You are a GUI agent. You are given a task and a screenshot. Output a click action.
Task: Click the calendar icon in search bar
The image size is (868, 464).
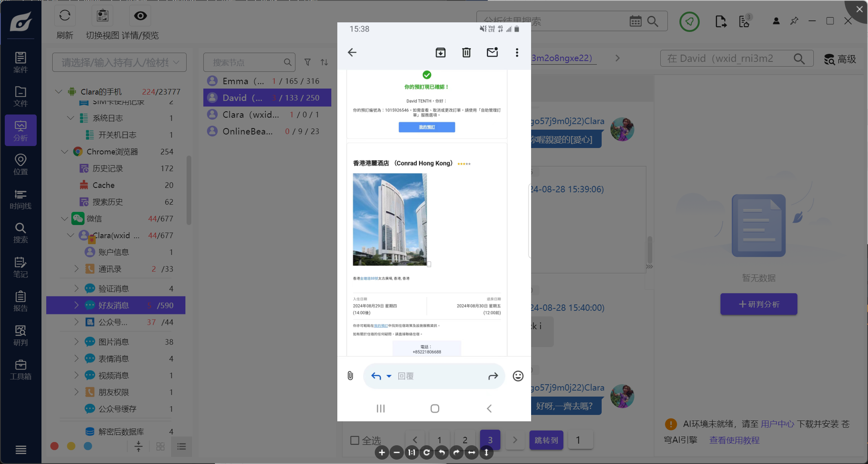pyautogui.click(x=635, y=21)
